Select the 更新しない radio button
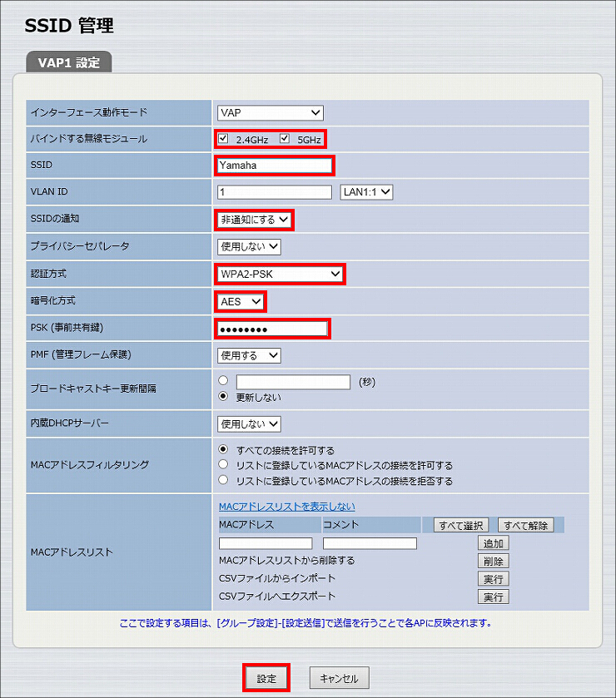Screen dimensions: 616x698 (223, 396)
